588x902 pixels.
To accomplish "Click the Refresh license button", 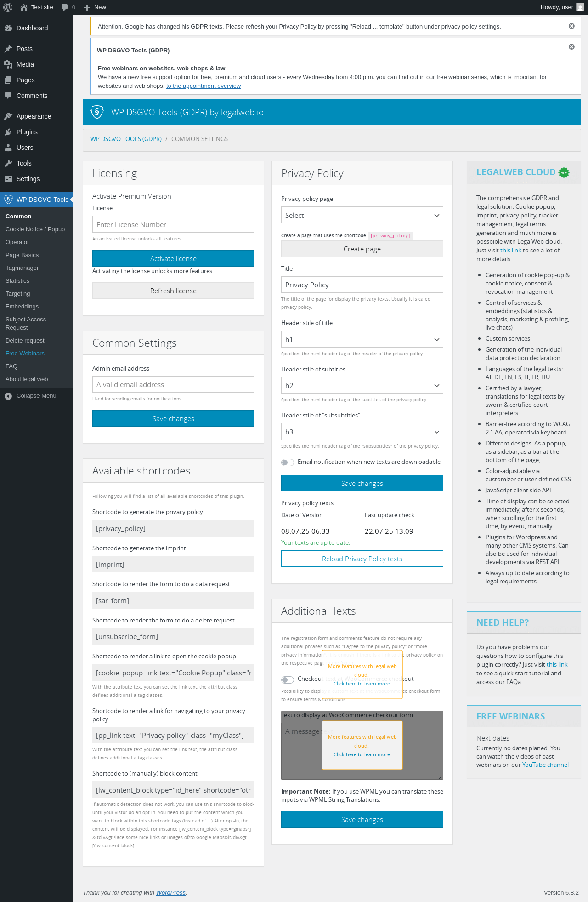I will pyautogui.click(x=173, y=291).
